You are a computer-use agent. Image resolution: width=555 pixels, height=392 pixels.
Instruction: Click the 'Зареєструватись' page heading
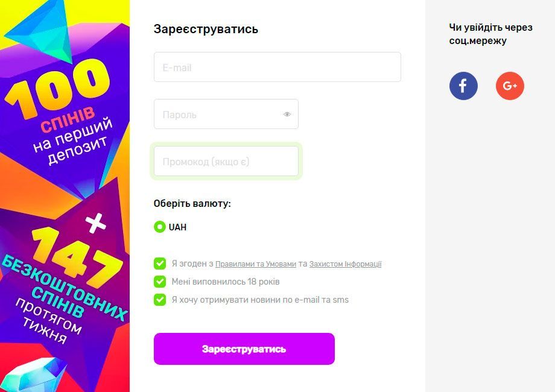(x=206, y=28)
